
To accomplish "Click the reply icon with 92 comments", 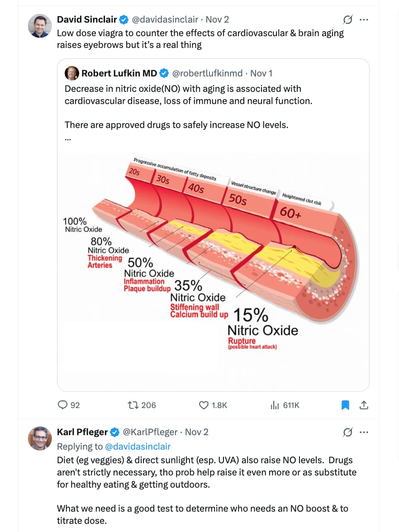I will click(63, 405).
